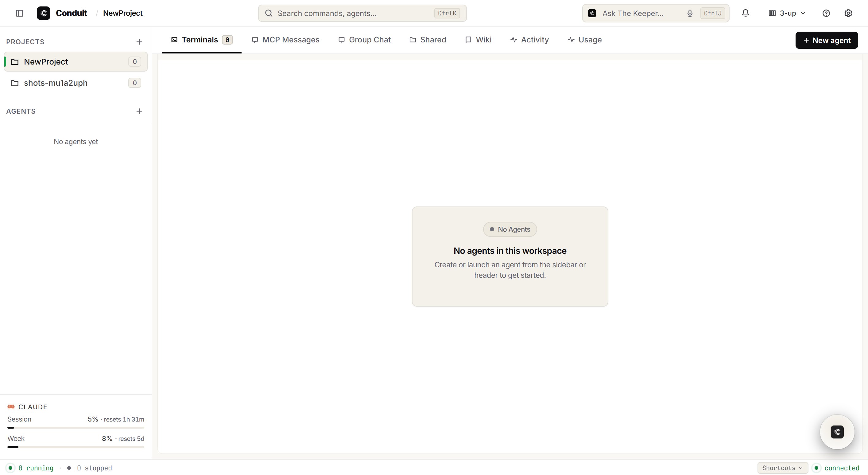Click the Conduit logo icon
The height and width of the screenshot is (475, 868).
coord(44,13)
